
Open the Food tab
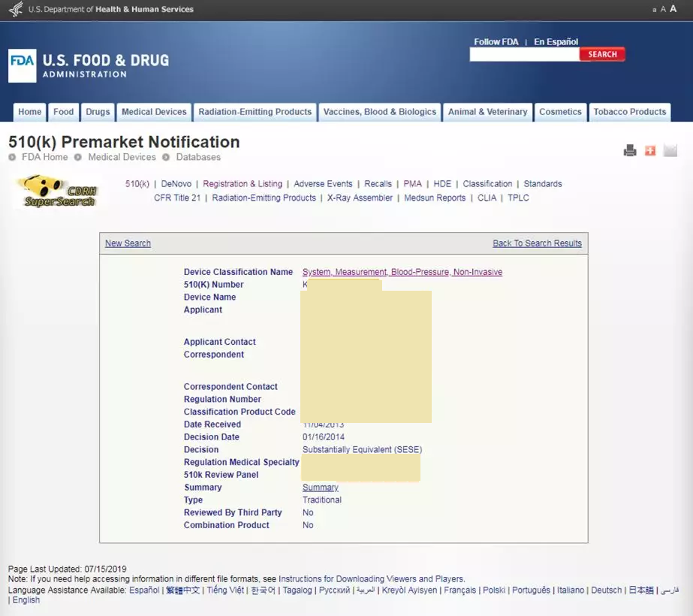pos(64,112)
